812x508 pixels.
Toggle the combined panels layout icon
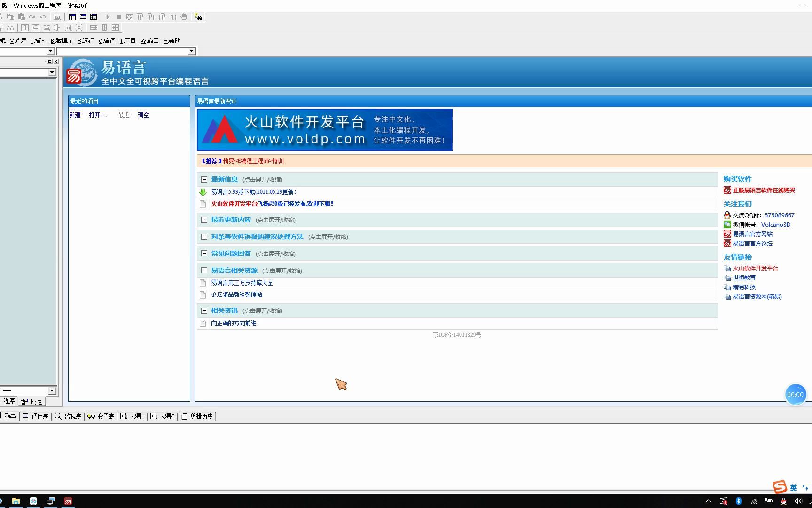coord(94,17)
